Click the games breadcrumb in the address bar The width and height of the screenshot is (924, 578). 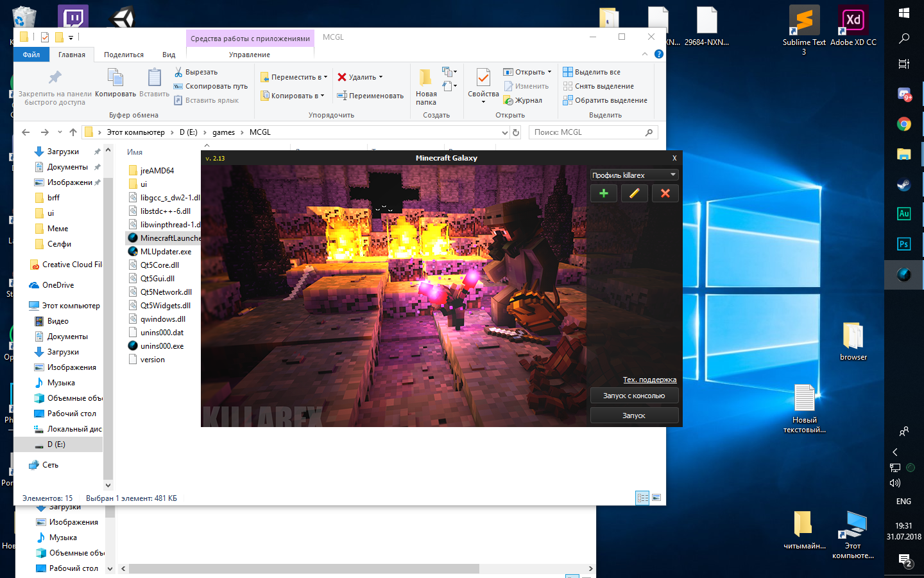pos(223,132)
